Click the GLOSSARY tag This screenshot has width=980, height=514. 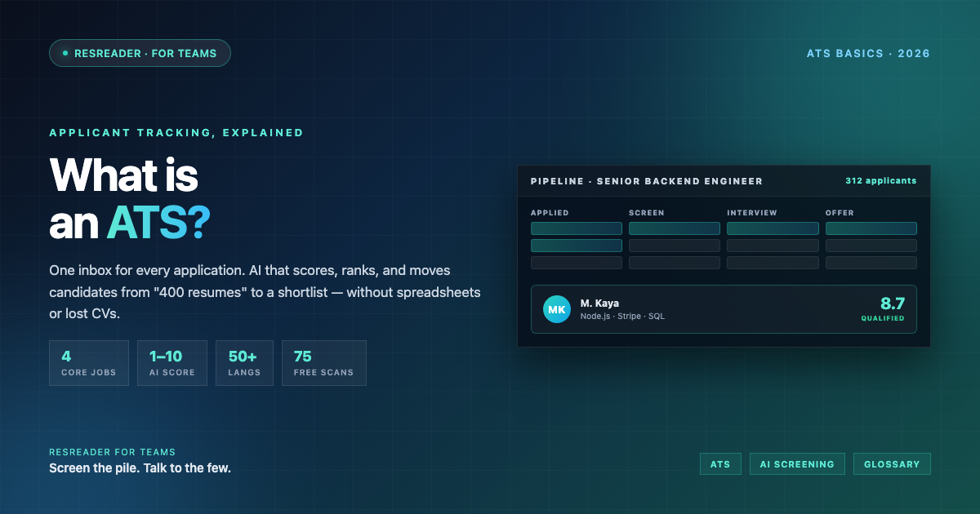(x=892, y=464)
